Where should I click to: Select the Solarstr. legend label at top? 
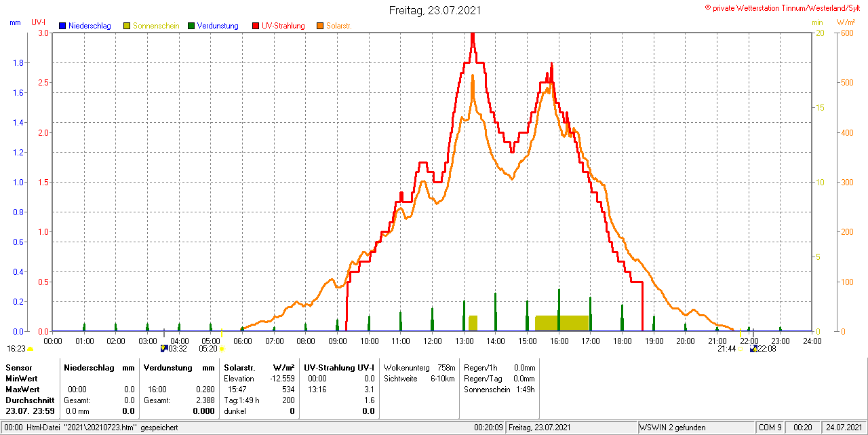pyautogui.click(x=339, y=26)
